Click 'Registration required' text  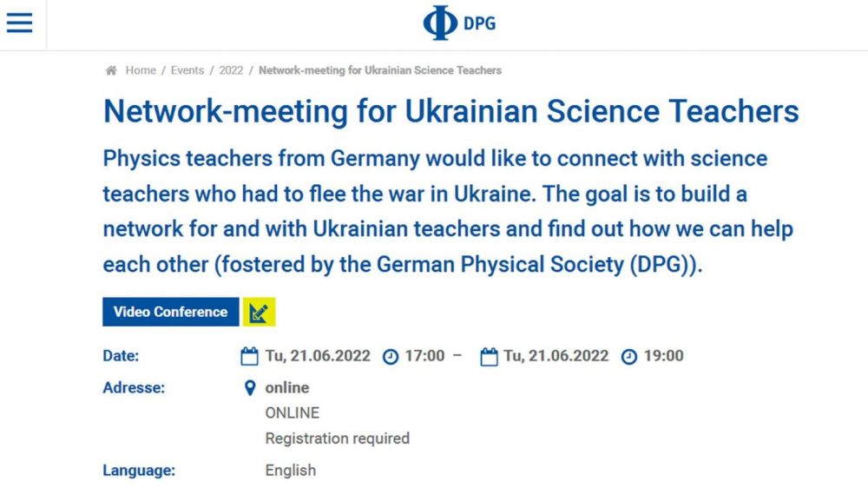(x=337, y=439)
